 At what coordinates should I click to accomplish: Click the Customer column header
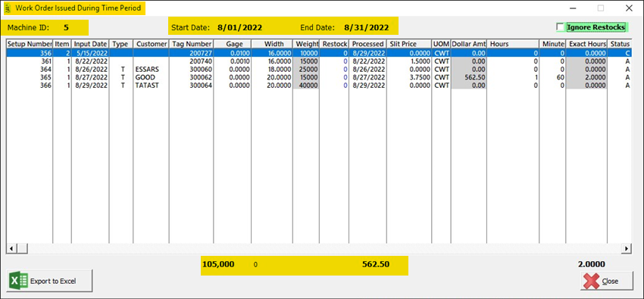coord(151,44)
